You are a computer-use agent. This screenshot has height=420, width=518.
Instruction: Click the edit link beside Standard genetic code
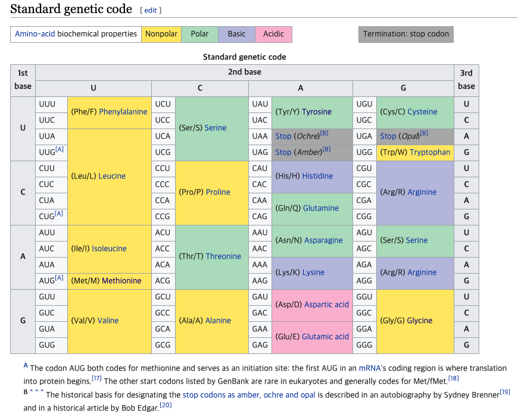coord(151,10)
